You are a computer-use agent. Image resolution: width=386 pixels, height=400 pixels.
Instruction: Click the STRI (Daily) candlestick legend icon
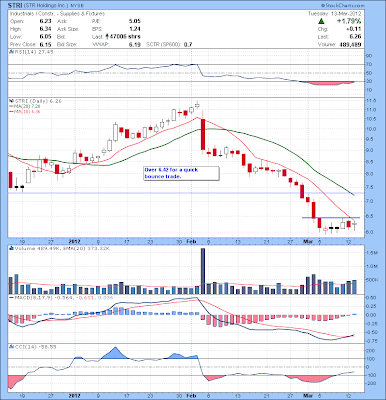[11, 101]
